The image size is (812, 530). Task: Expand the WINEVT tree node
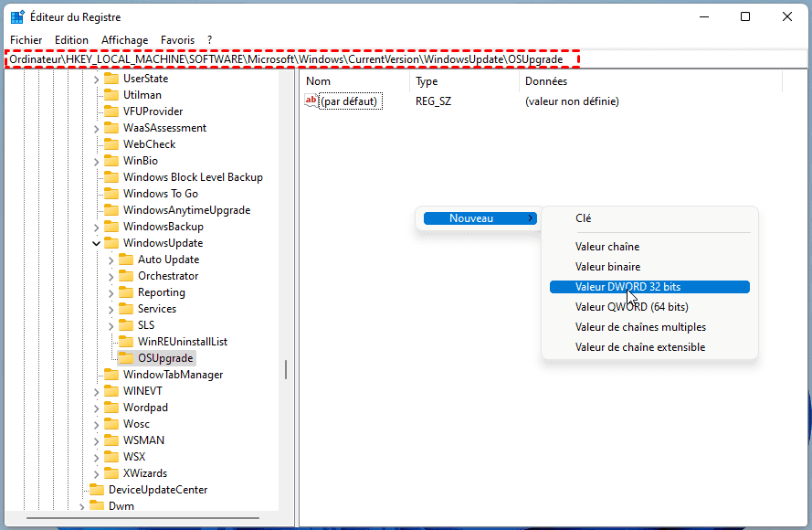click(x=96, y=392)
